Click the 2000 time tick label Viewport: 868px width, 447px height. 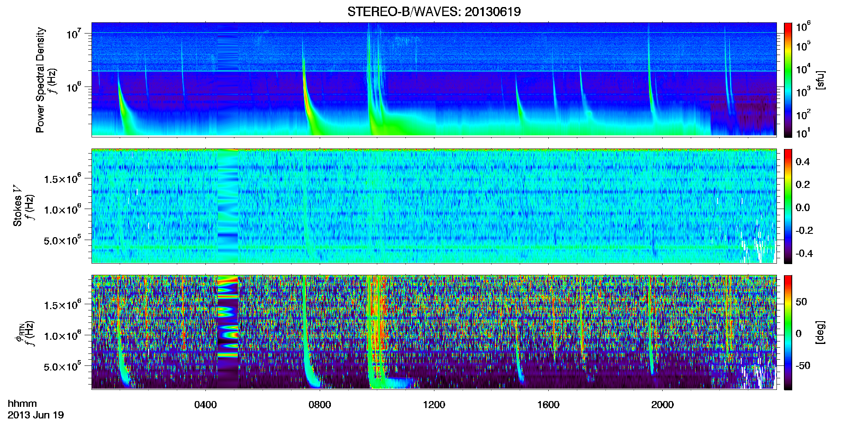663,405
